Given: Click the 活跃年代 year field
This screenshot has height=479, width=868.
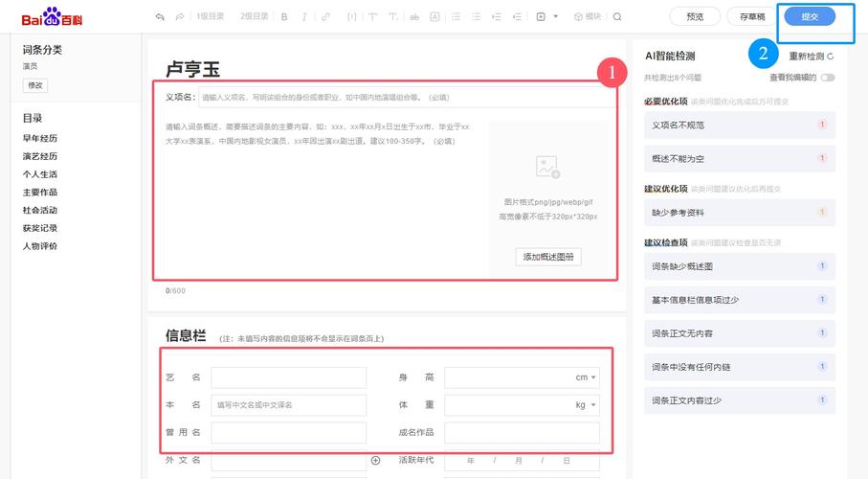Looking at the screenshot, I should [x=471, y=460].
